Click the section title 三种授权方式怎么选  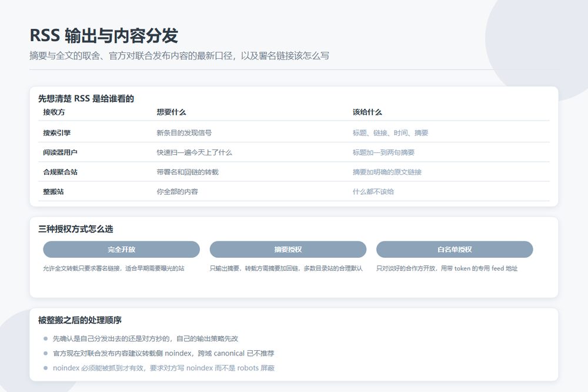pos(75,228)
